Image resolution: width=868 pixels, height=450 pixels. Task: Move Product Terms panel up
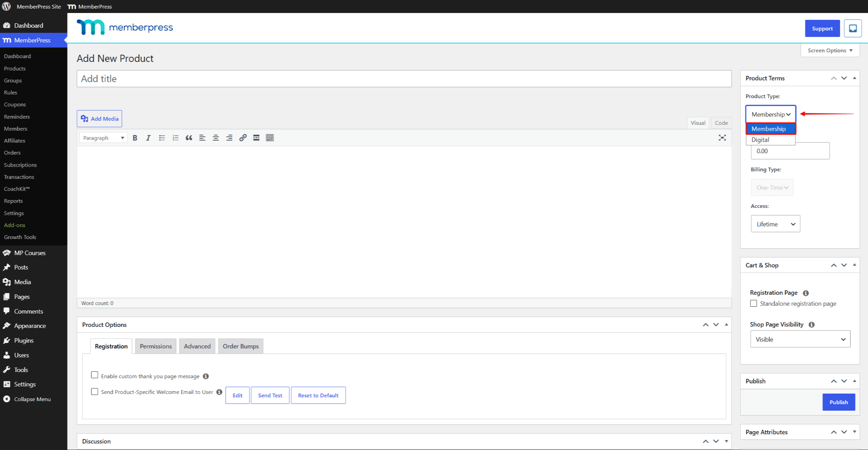tap(834, 78)
